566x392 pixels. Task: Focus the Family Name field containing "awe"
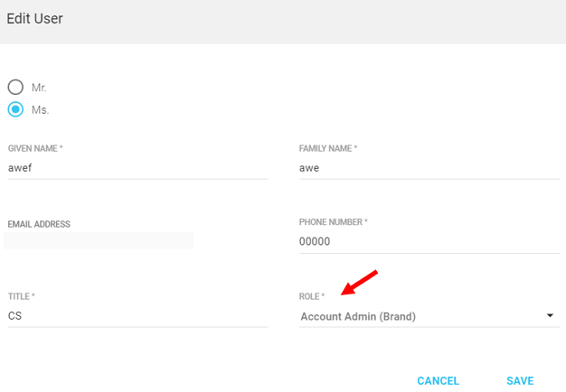click(x=429, y=167)
